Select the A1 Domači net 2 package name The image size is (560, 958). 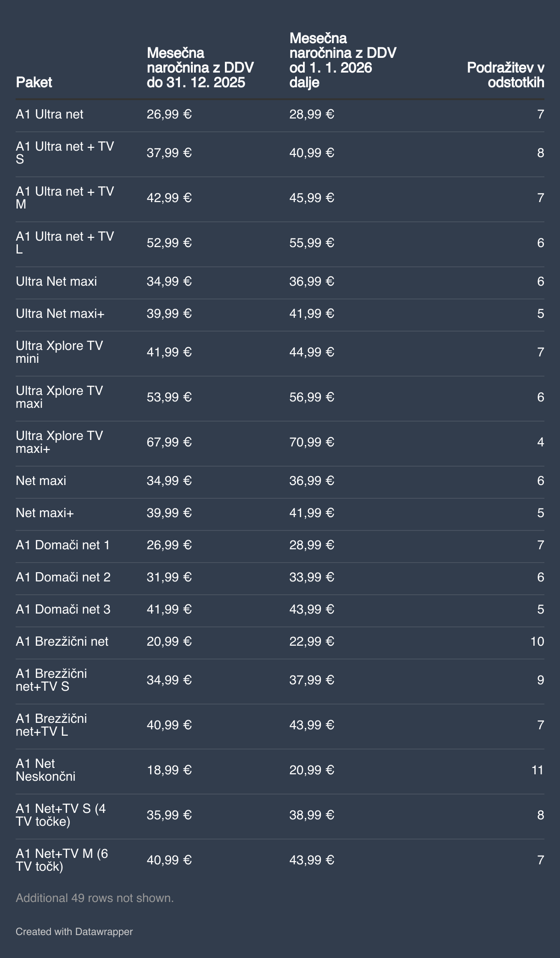coord(63,577)
